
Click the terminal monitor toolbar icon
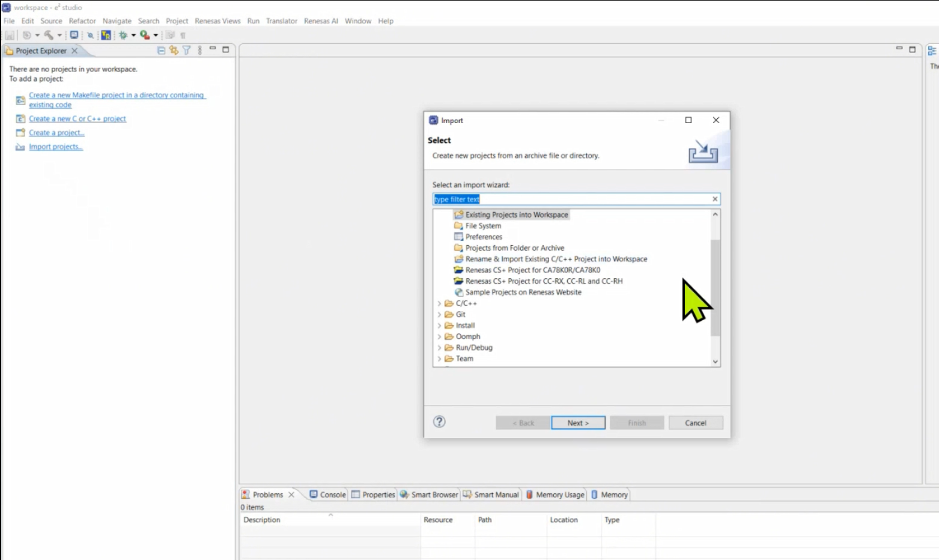tap(74, 35)
